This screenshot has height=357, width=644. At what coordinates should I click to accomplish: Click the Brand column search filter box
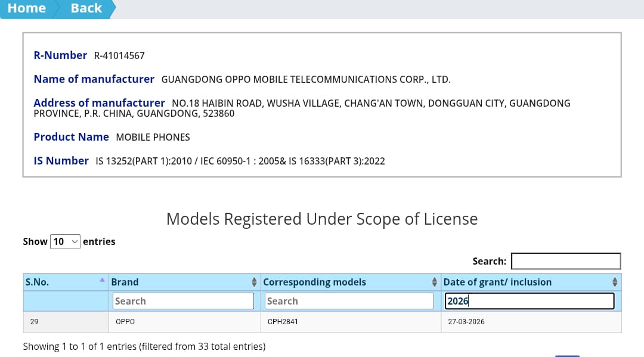click(182, 300)
